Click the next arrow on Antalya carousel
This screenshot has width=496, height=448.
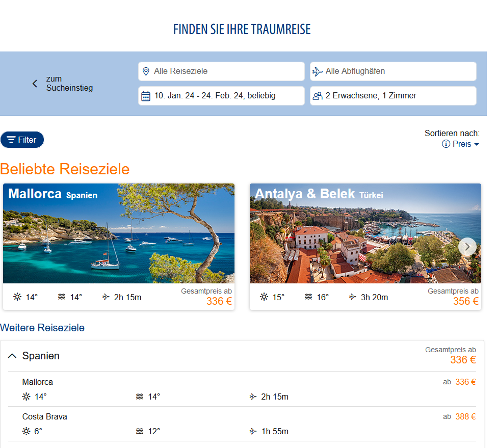coord(467,247)
